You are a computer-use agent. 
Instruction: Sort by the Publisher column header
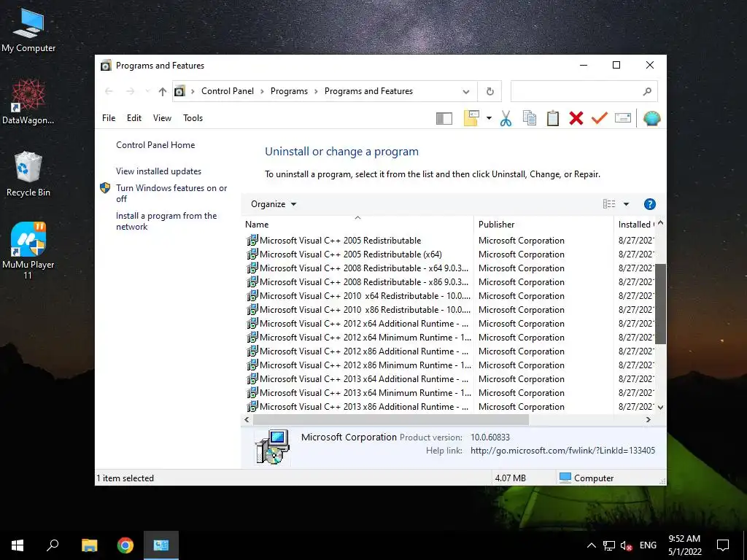pyautogui.click(x=543, y=225)
